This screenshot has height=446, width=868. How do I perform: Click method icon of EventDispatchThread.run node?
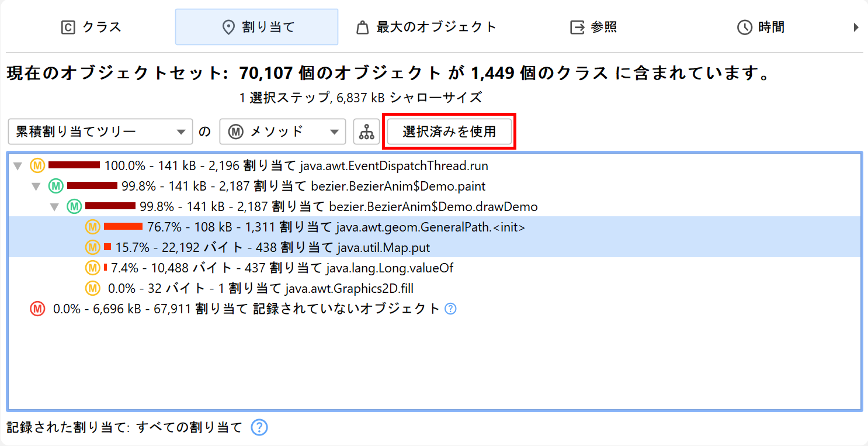pyautogui.click(x=37, y=165)
